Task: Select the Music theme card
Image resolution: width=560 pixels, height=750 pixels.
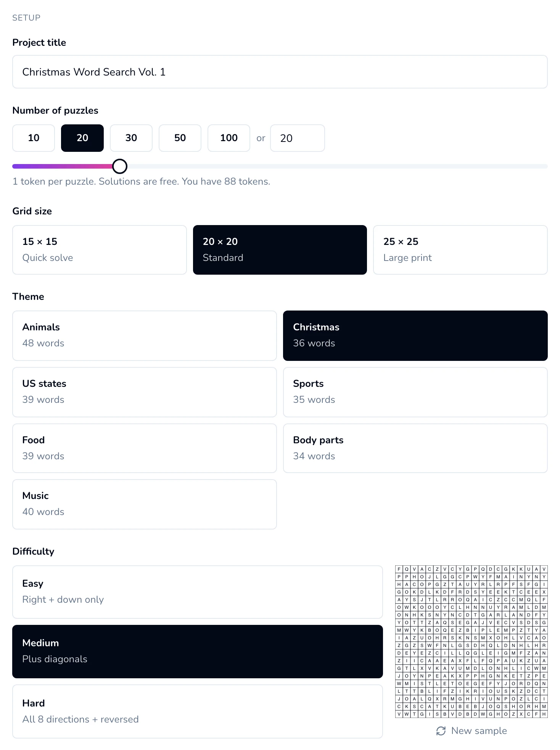Action: click(x=145, y=504)
